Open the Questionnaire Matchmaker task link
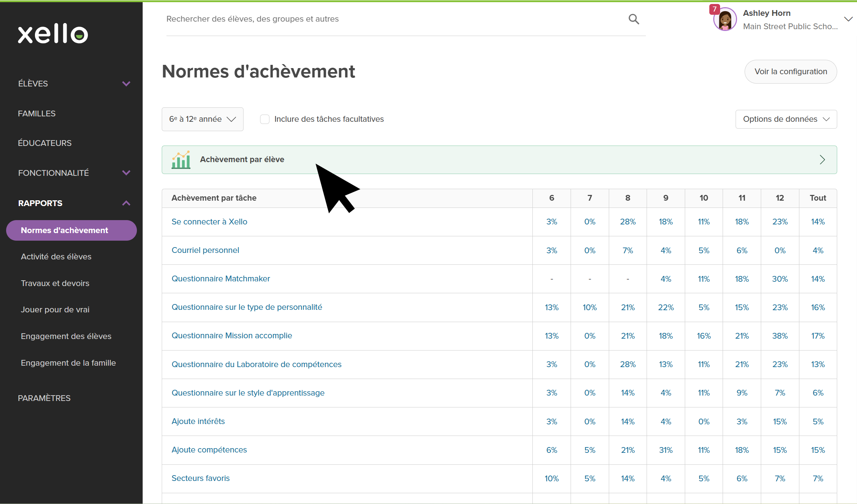857x504 pixels. coord(220,278)
